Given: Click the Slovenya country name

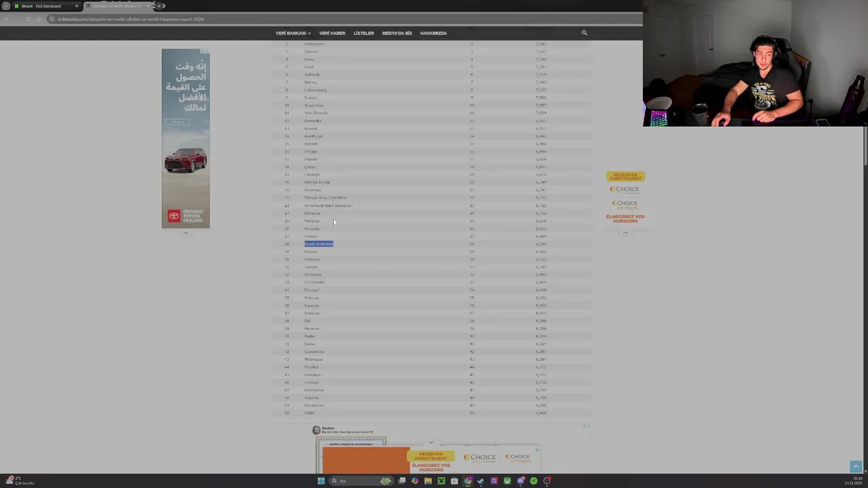Looking at the screenshot, I should click(312, 190).
